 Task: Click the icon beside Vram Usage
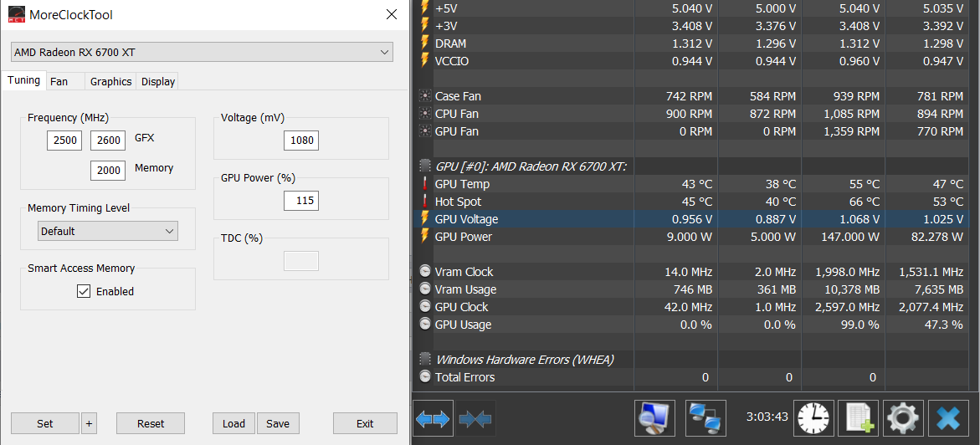tap(425, 289)
